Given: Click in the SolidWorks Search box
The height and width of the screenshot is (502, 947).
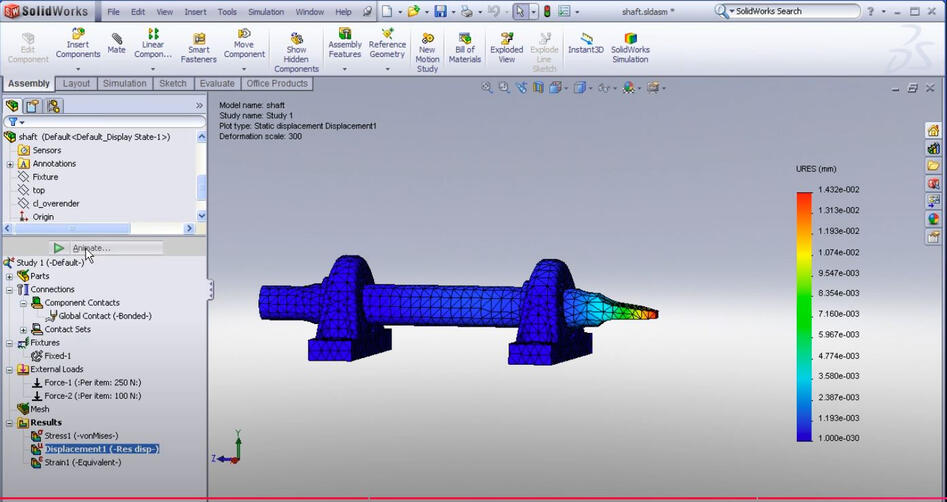Looking at the screenshot, I should [x=795, y=11].
